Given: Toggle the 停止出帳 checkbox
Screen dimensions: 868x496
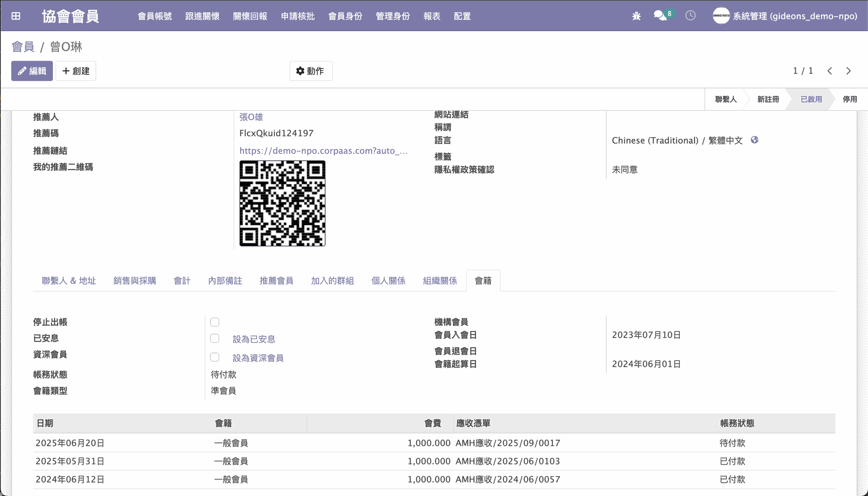Looking at the screenshot, I should coord(215,322).
